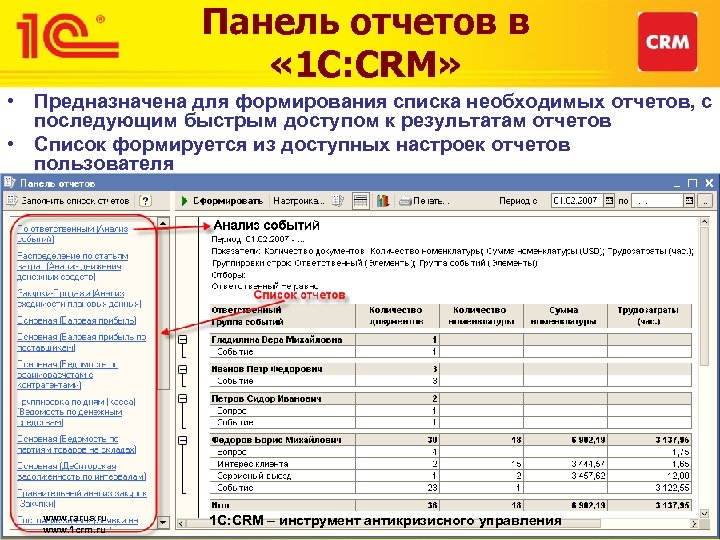Select the Петров Сидор Иванович cell
Image resolution: width=720 pixels, height=540 pixels.
pyautogui.click(x=282, y=399)
